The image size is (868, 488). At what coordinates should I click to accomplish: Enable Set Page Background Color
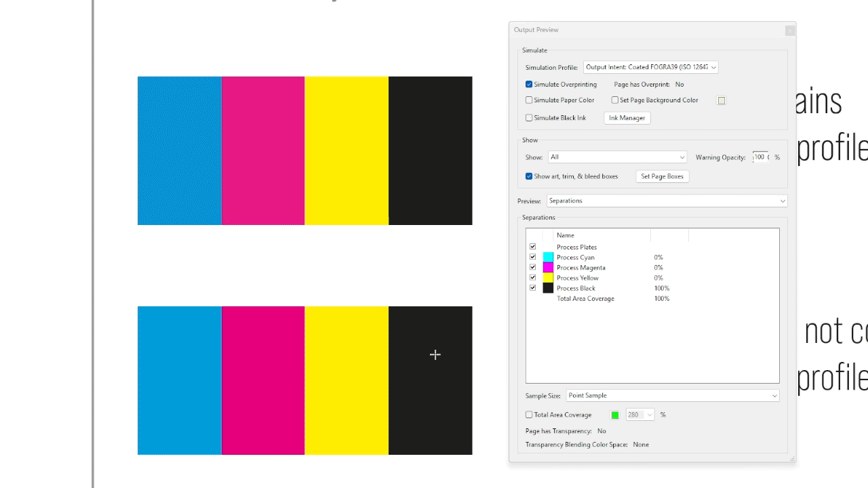click(615, 100)
